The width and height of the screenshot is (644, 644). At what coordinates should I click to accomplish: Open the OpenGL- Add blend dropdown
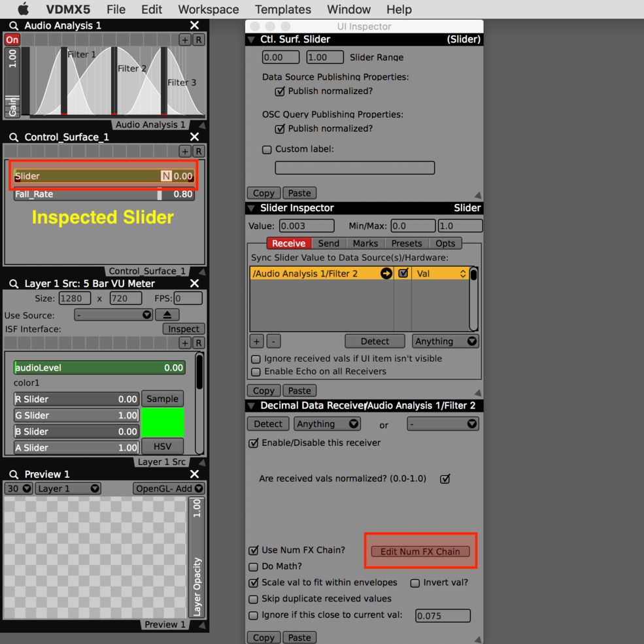point(169,488)
